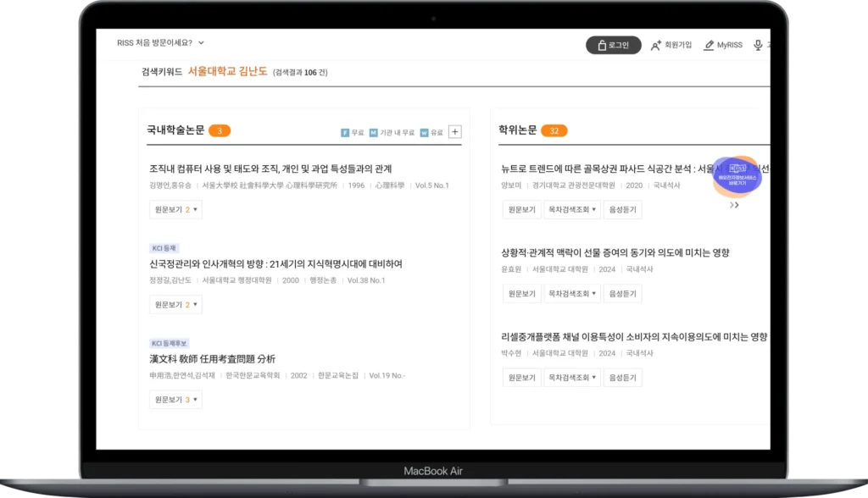Expand 목차검색조회 for 뉴트로 트렌드 thesis

[x=572, y=210]
